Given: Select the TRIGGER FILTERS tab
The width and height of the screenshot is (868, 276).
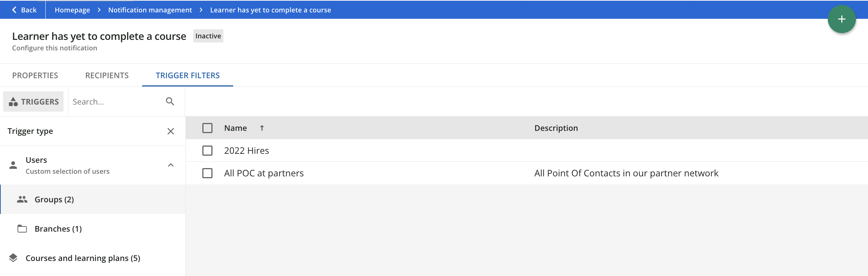Looking at the screenshot, I should [x=188, y=75].
